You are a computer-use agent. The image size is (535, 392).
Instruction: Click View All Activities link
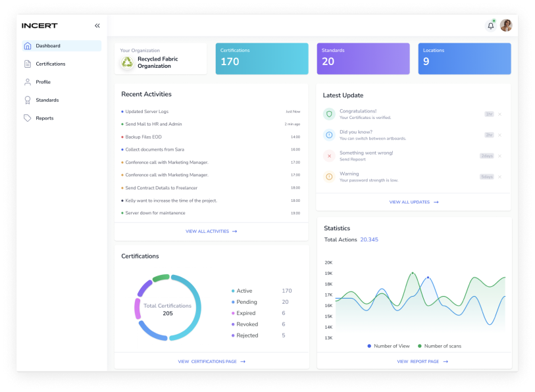(x=211, y=232)
